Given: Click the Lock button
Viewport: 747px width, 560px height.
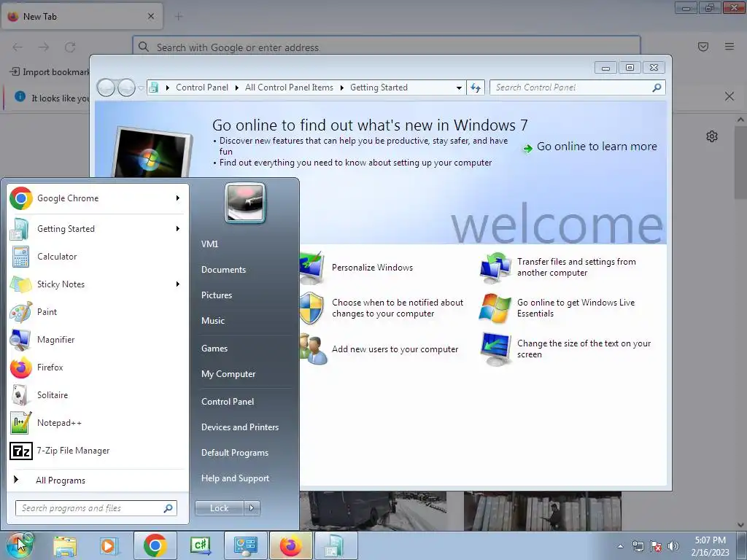Looking at the screenshot, I should click(219, 508).
